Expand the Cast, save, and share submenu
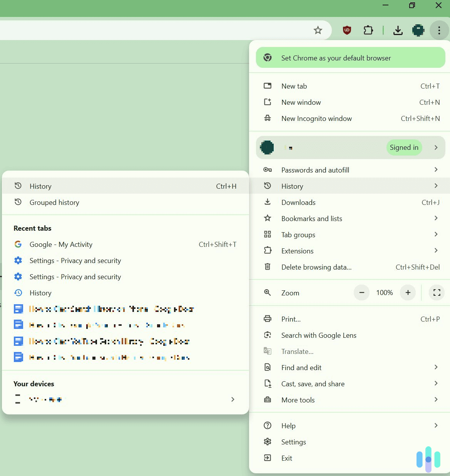 (x=313, y=384)
